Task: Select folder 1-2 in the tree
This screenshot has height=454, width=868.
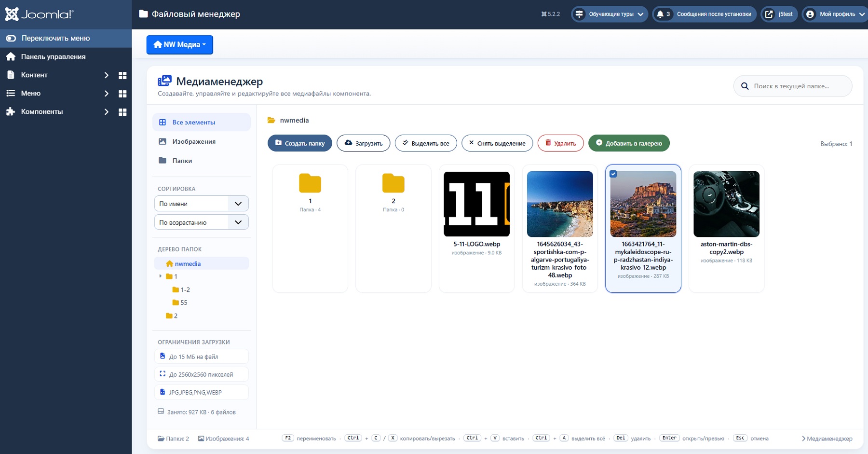Action: click(181, 289)
